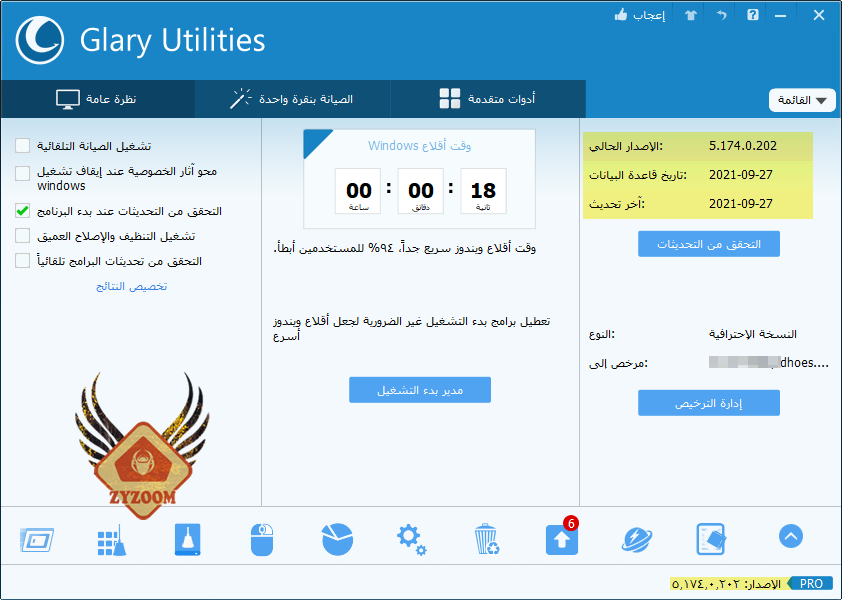The image size is (842, 600).
Task: Click the إعجاب like label
Action: [x=649, y=15]
